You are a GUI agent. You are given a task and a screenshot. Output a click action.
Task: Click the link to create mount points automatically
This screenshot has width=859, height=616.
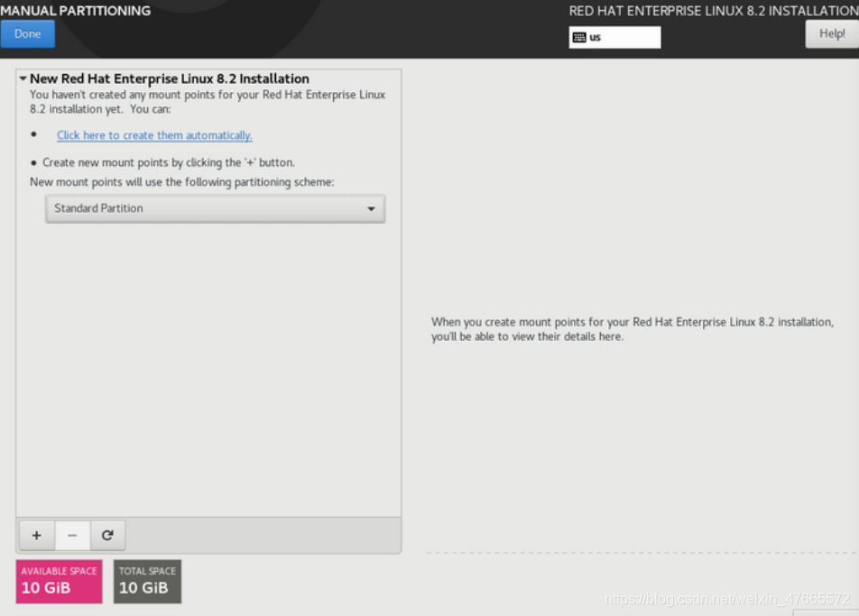coord(154,135)
